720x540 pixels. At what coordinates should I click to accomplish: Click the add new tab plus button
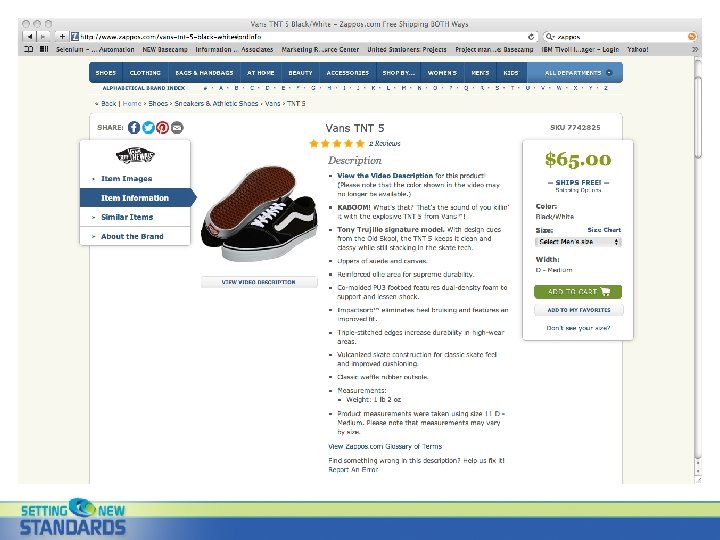(62, 36)
